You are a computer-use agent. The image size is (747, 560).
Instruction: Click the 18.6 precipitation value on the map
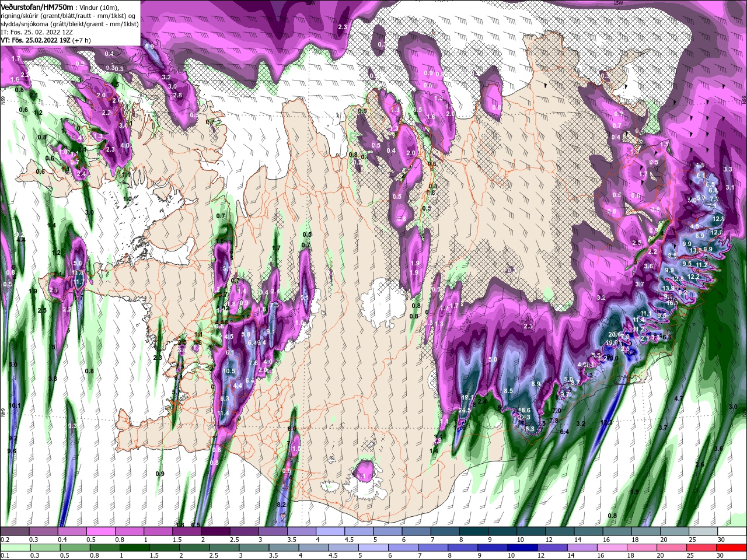(524, 411)
